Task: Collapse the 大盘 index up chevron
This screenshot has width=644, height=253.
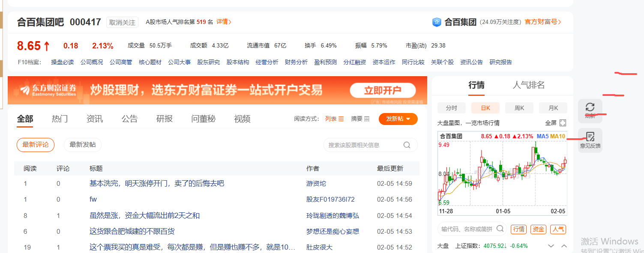Action: (564, 246)
